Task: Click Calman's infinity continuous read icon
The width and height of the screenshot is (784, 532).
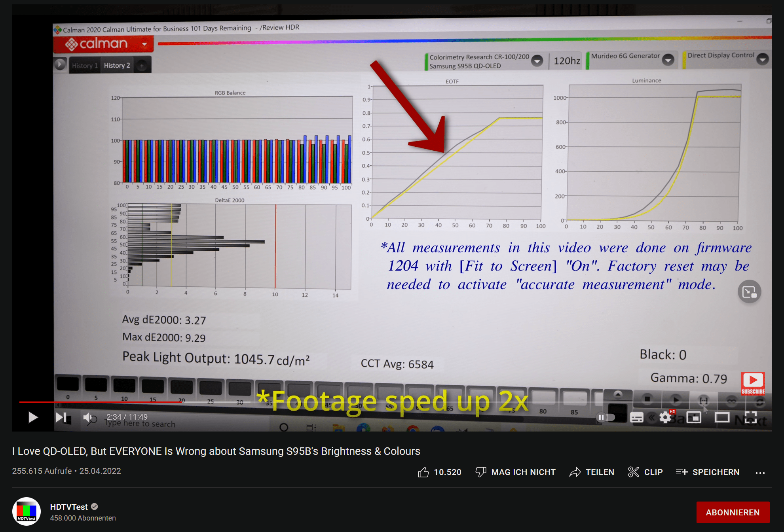Action: click(x=731, y=401)
